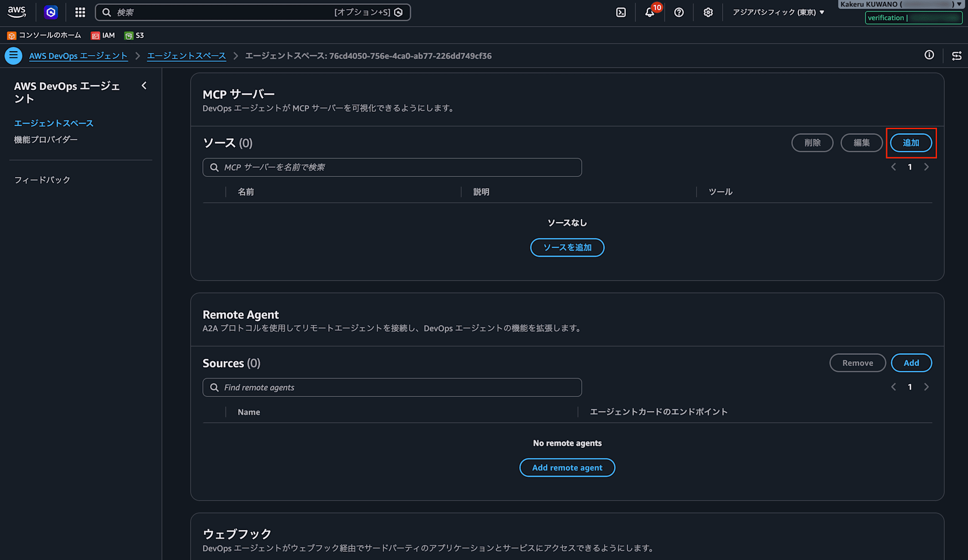Open the preferences sliders icon at top right
Viewport: 968px width, 560px height.
[957, 56]
